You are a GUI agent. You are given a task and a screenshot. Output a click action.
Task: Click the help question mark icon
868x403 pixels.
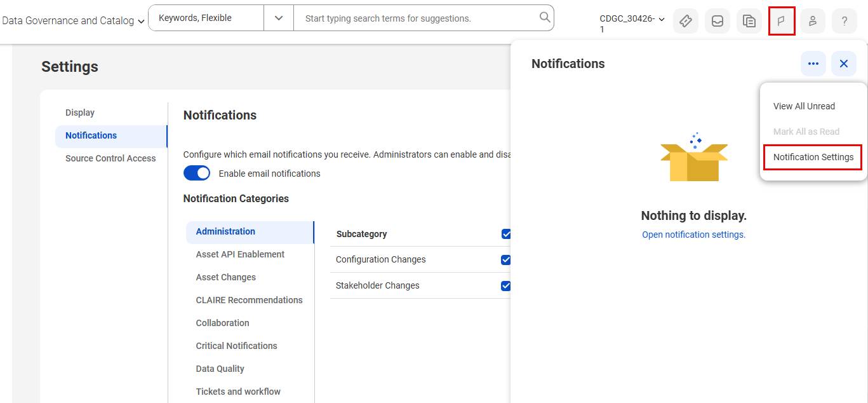(845, 21)
